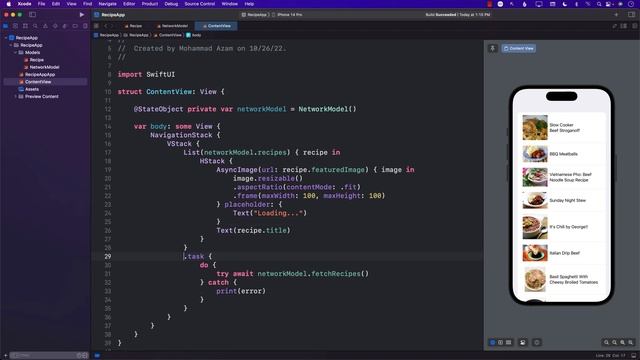
Task: Collapse the Models group
Action: [x=16, y=52]
